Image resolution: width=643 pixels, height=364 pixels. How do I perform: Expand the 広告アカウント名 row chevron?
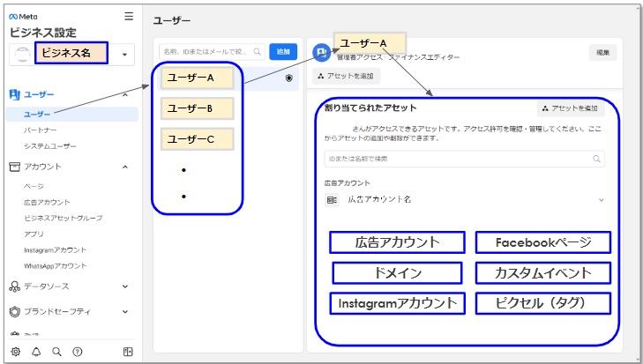602,200
